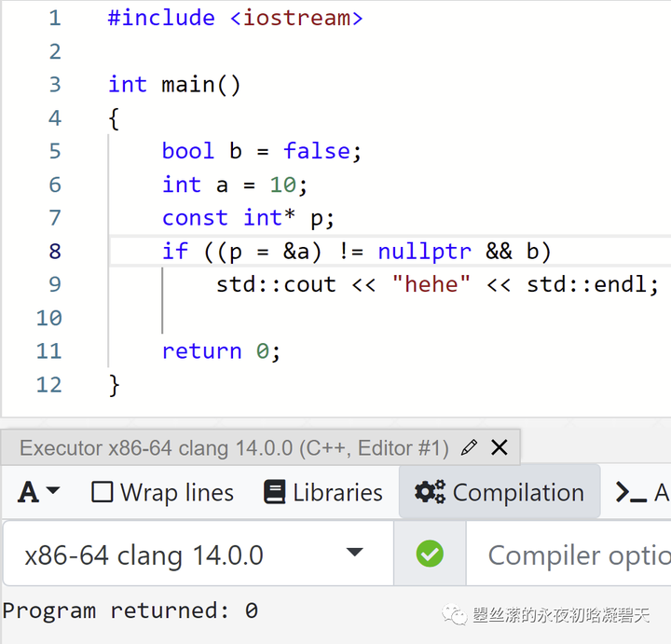The image size is (671, 644).
Task: Select the Executor x86-64 clang 14.0.0 tab title
Action: pos(234,448)
